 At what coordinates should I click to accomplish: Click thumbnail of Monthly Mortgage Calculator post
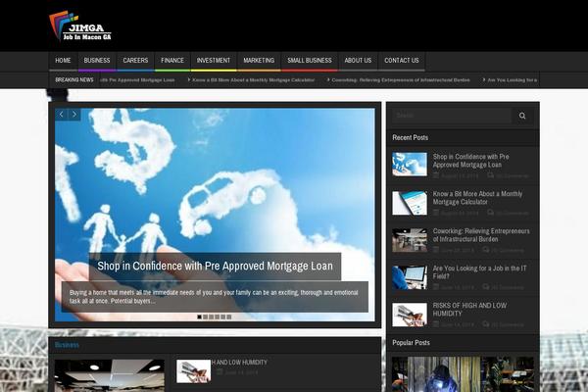(x=410, y=203)
